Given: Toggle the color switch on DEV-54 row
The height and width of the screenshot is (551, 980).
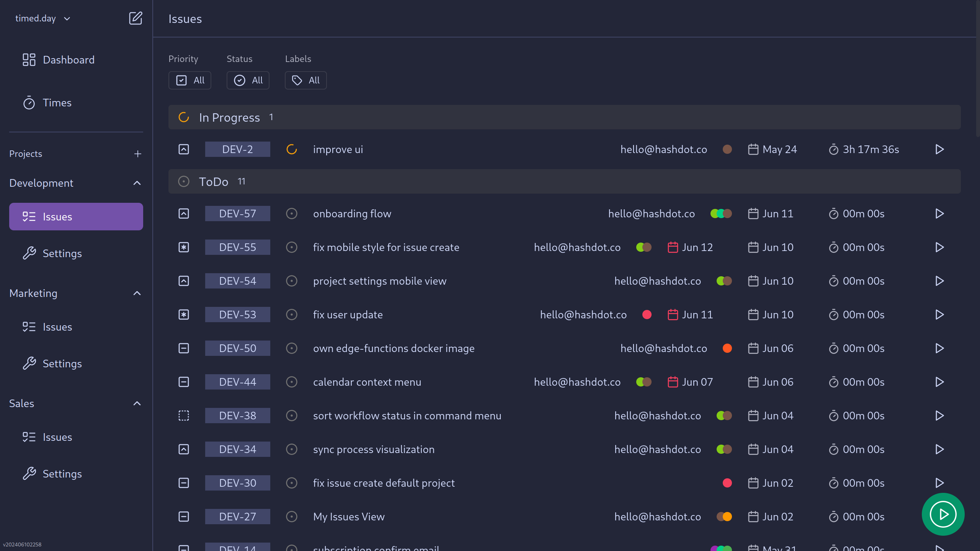Looking at the screenshot, I should 724,280.
